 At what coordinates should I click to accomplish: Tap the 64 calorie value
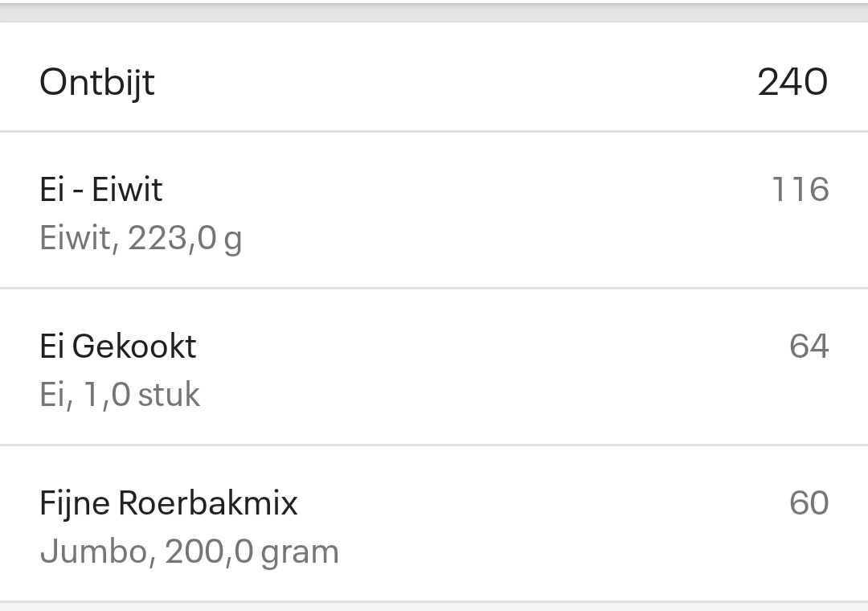[x=809, y=347]
